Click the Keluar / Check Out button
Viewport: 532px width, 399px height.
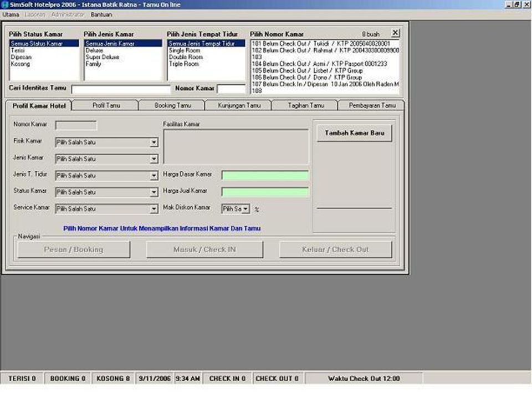click(x=335, y=250)
